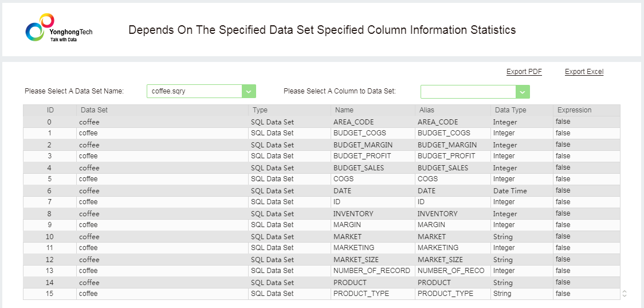Viewport: 644px width, 308px height.
Task: Export the report to Excel
Action: point(584,72)
